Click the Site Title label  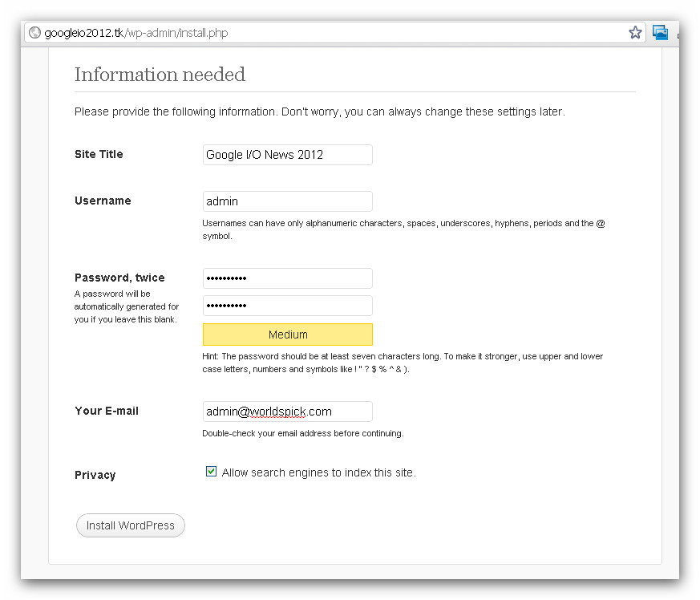pyautogui.click(x=99, y=154)
